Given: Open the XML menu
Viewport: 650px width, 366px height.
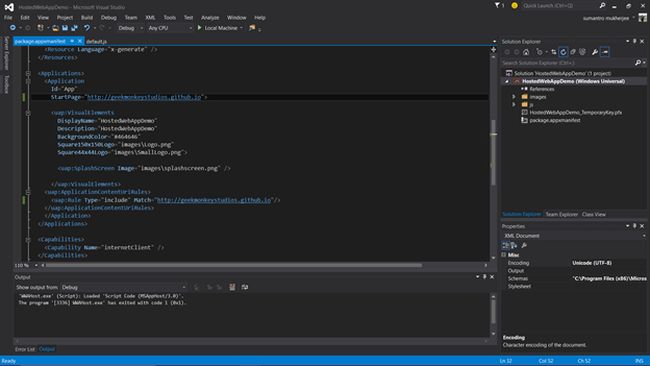Looking at the screenshot, I should pyautogui.click(x=150, y=17).
